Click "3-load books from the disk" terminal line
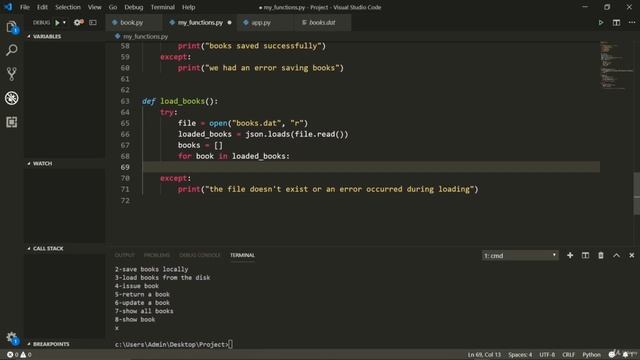The width and height of the screenshot is (640, 360). [162, 278]
